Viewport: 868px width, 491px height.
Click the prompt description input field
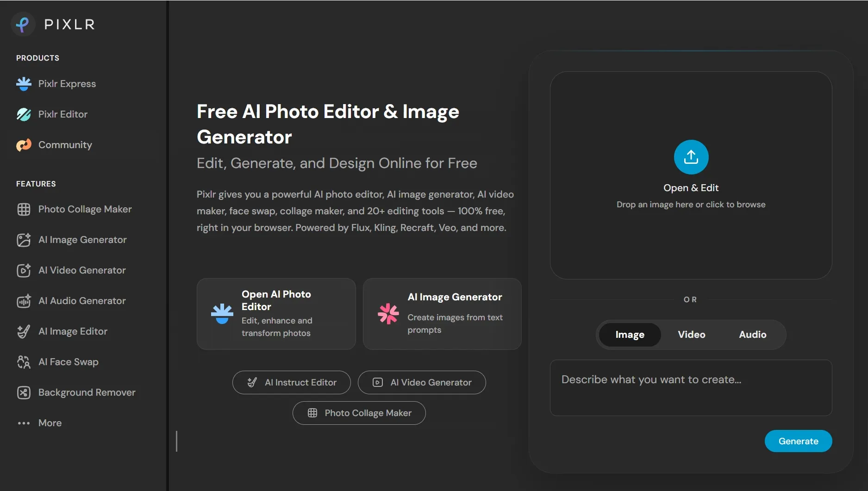[691, 388]
